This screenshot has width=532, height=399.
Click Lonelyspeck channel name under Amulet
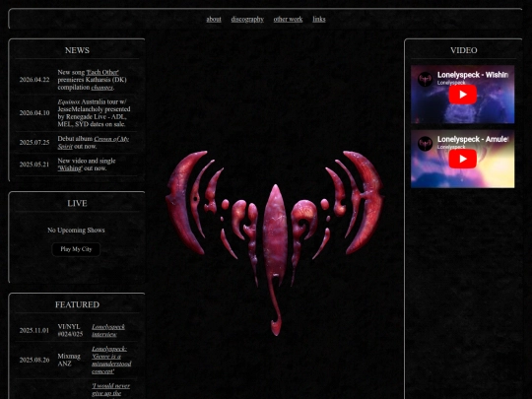pos(451,147)
